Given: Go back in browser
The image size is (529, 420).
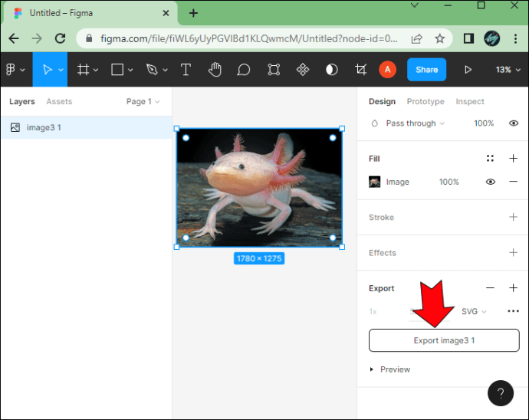Looking at the screenshot, I should (x=14, y=38).
